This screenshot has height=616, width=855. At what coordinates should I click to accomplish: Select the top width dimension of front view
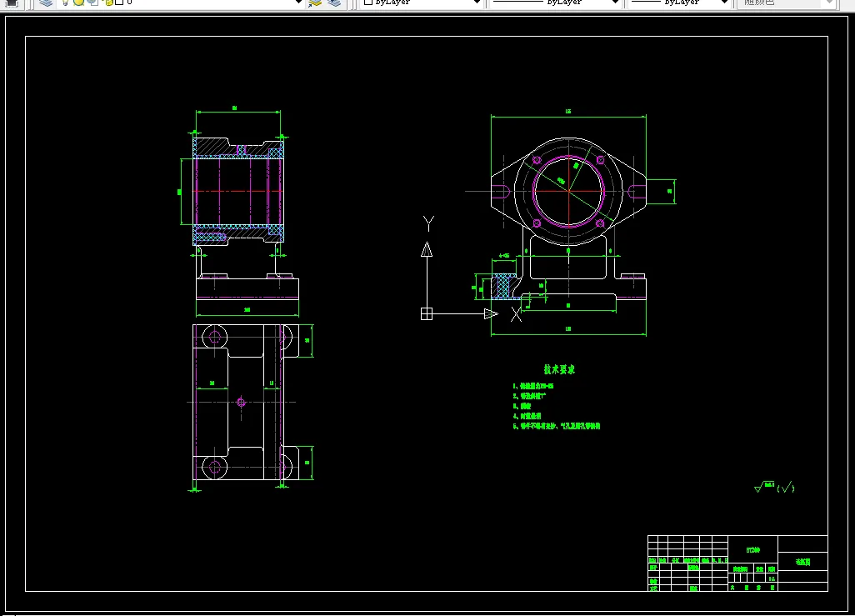(x=568, y=112)
